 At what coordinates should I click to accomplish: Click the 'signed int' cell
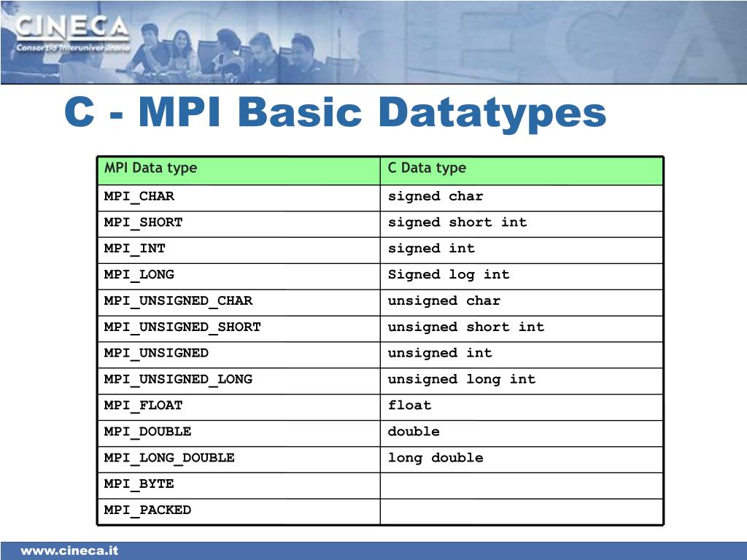tap(522, 251)
